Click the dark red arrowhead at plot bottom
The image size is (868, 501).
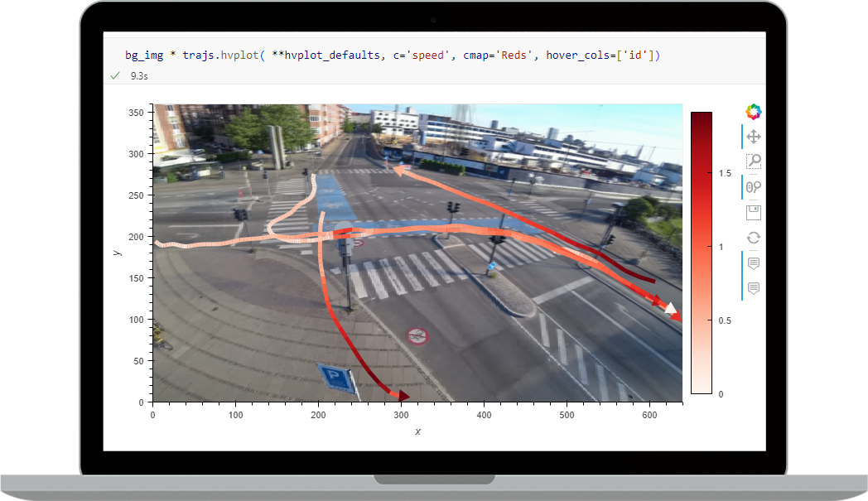coord(402,397)
